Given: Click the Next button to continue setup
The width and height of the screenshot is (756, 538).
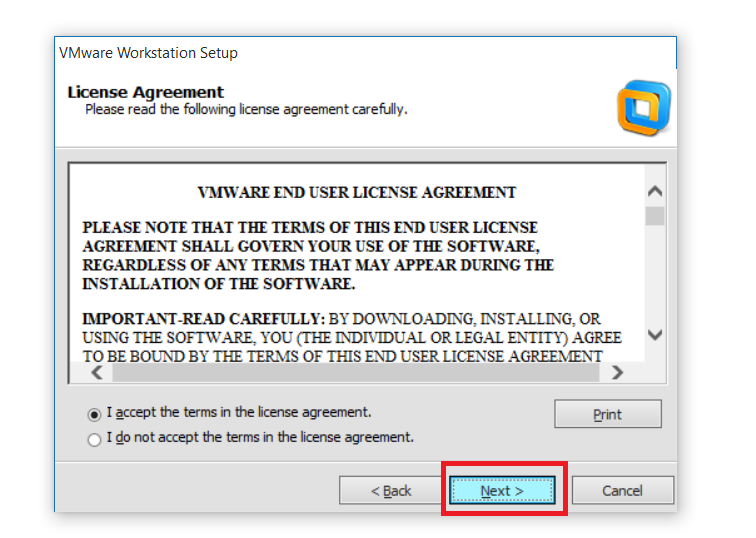Looking at the screenshot, I should 502,491.
